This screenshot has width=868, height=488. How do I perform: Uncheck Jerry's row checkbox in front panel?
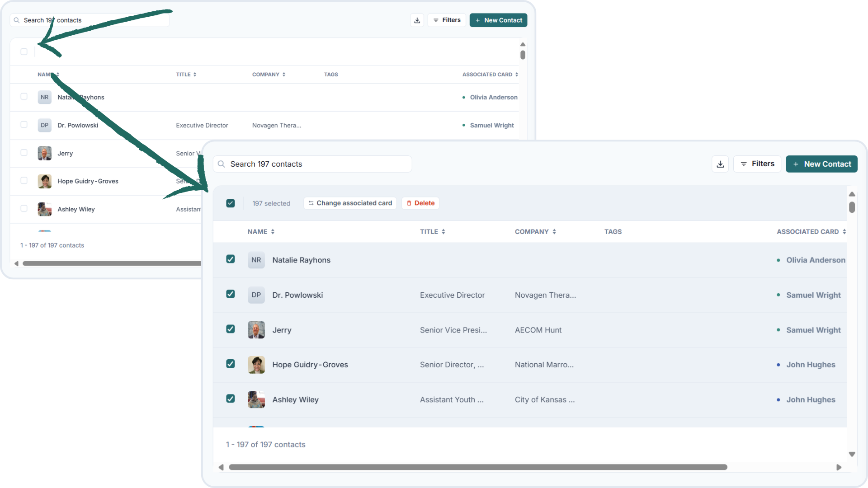[x=231, y=329]
